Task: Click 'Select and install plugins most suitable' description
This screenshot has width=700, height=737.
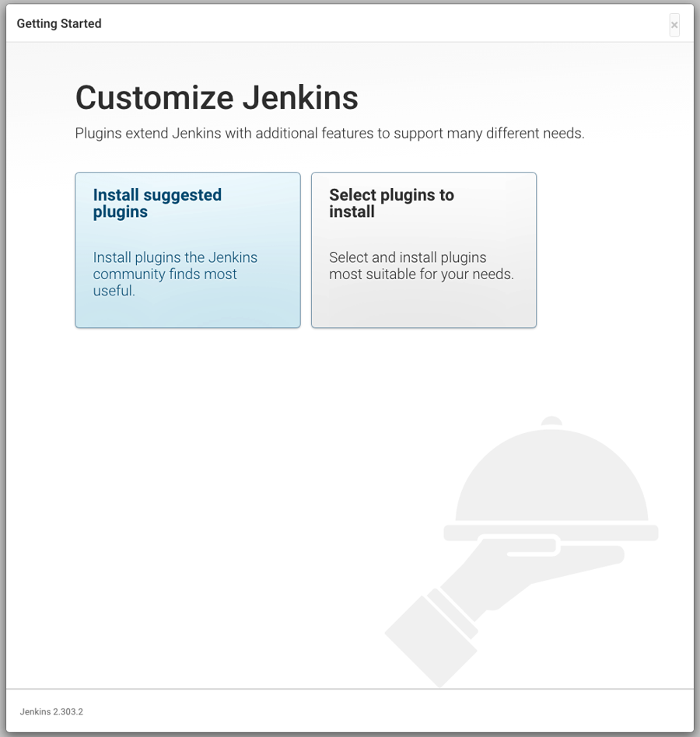Action: [421, 266]
